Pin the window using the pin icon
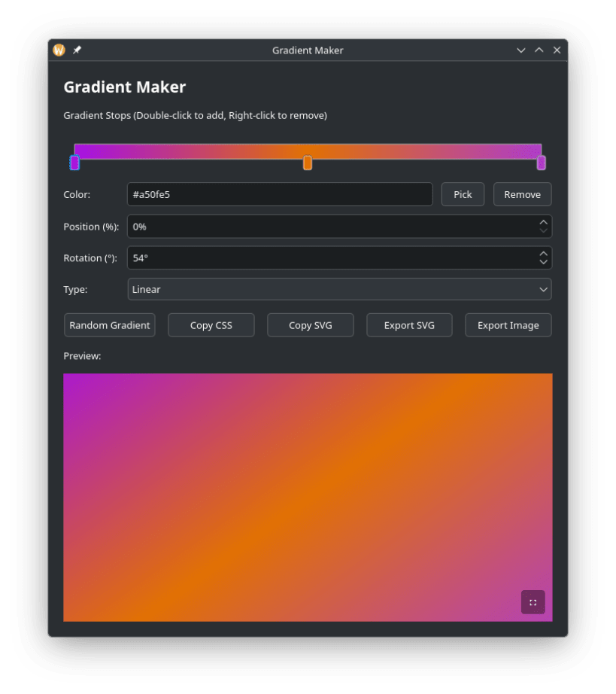Viewport: 616px width, 694px height. tap(76, 50)
